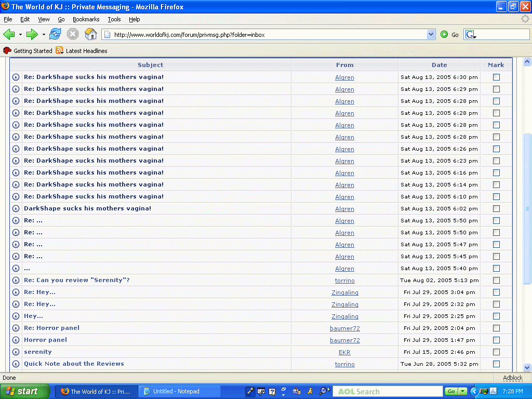Go to the Home page icon

(90, 34)
